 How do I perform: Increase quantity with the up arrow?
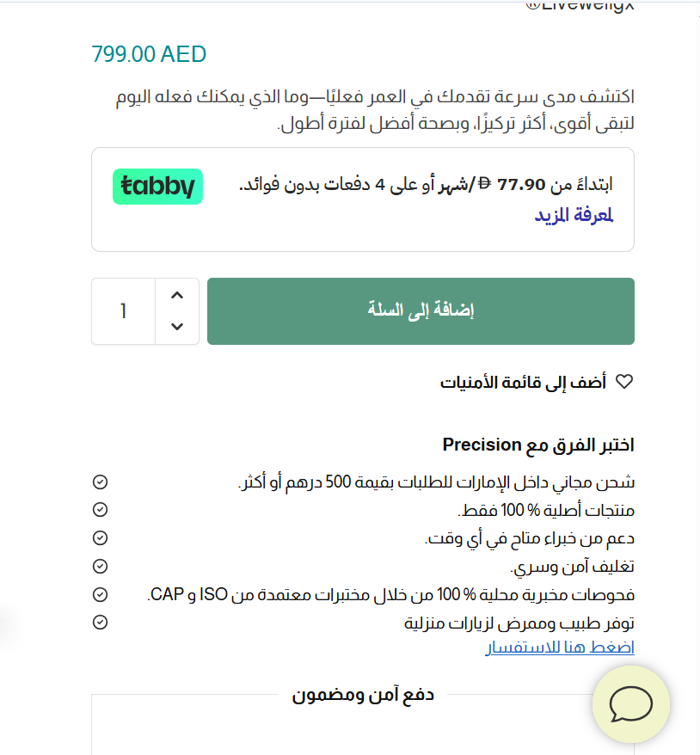177,295
